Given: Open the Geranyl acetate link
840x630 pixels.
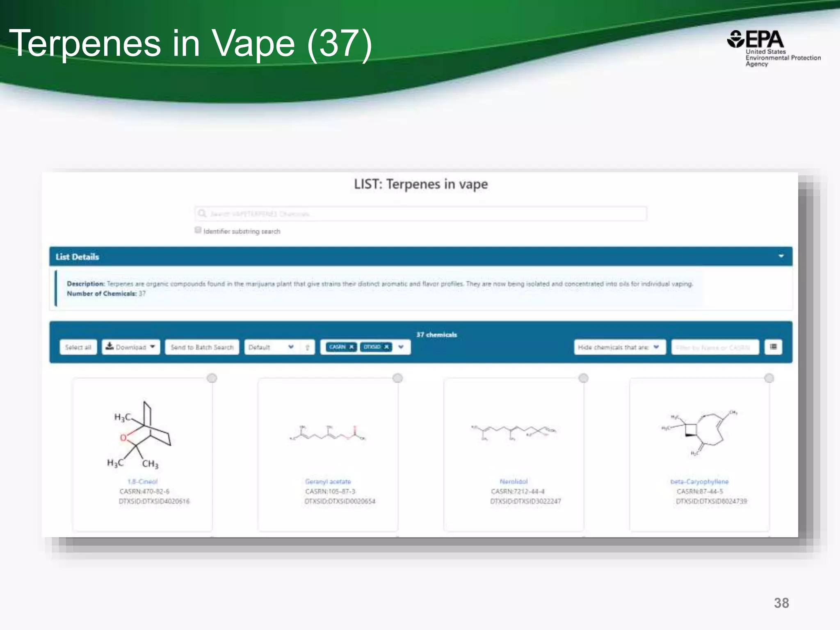Looking at the screenshot, I should pyautogui.click(x=328, y=482).
